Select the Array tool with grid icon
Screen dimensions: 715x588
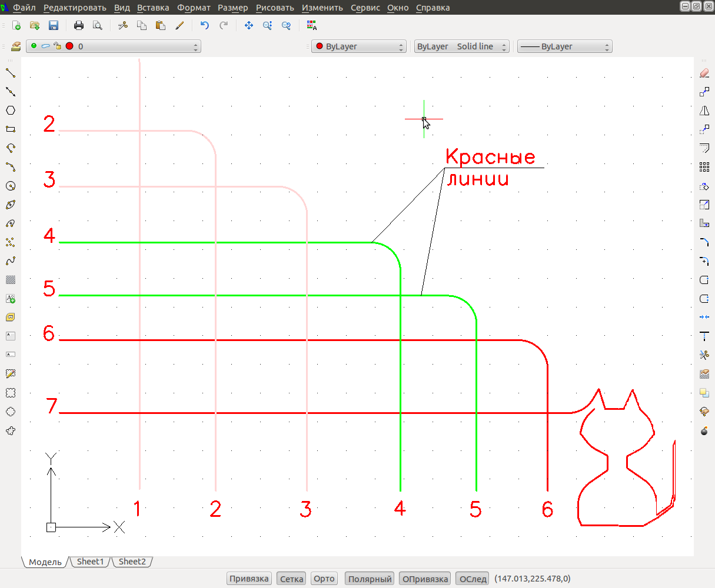point(704,167)
